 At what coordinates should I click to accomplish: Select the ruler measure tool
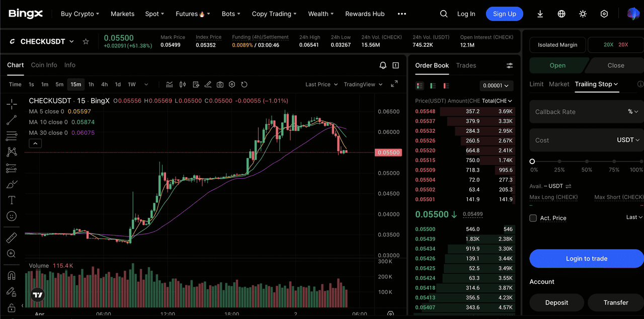12,237
